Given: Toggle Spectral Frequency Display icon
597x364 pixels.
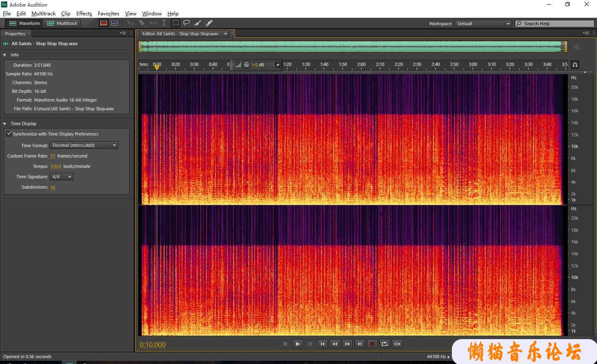Looking at the screenshot, I should (104, 23).
